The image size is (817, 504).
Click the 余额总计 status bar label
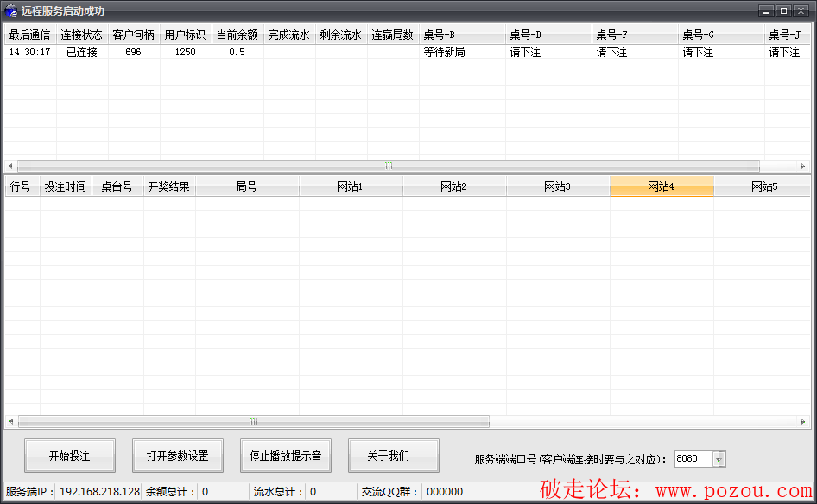pyautogui.click(x=170, y=492)
